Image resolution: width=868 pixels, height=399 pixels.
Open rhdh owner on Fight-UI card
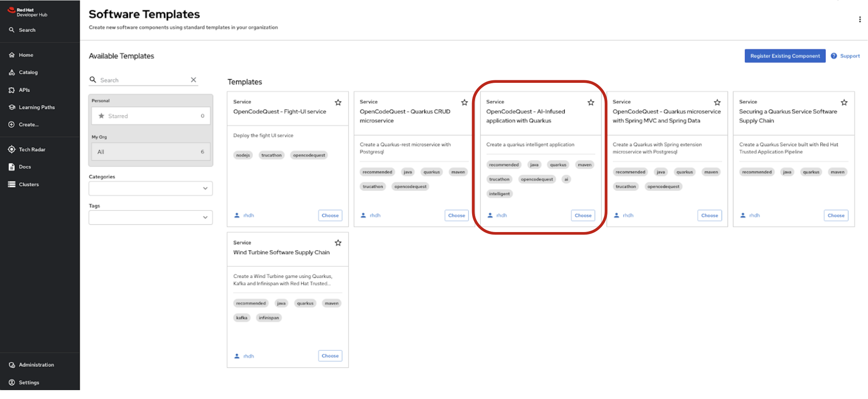pyautogui.click(x=249, y=216)
